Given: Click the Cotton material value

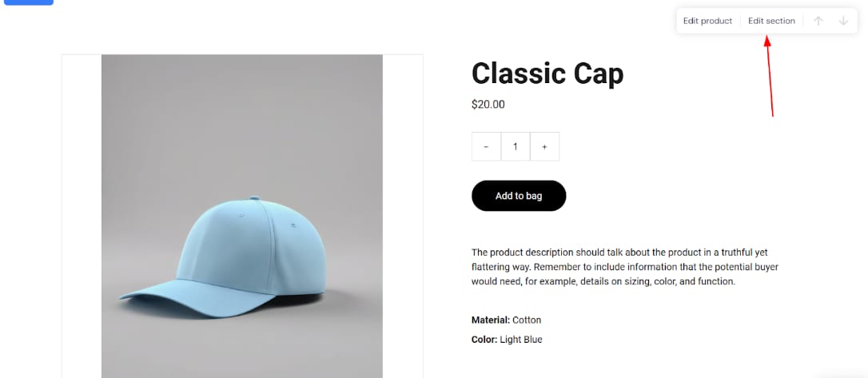Looking at the screenshot, I should (x=527, y=320).
